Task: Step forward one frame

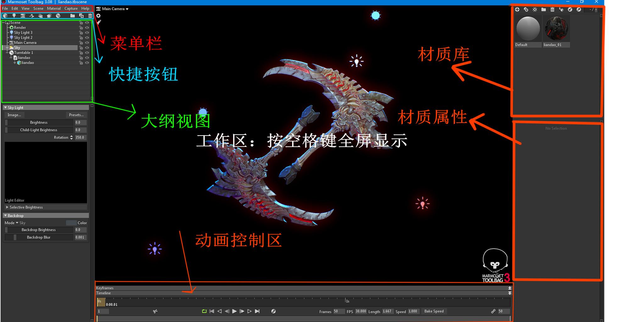Action: pos(242,311)
